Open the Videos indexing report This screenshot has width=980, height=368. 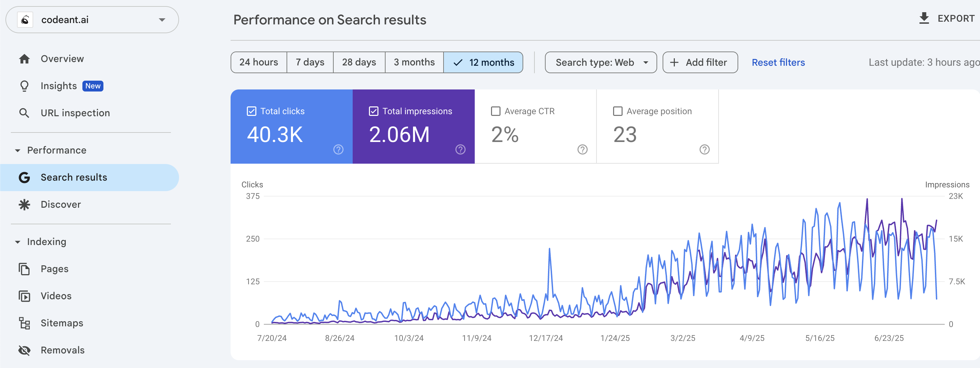[56, 296]
